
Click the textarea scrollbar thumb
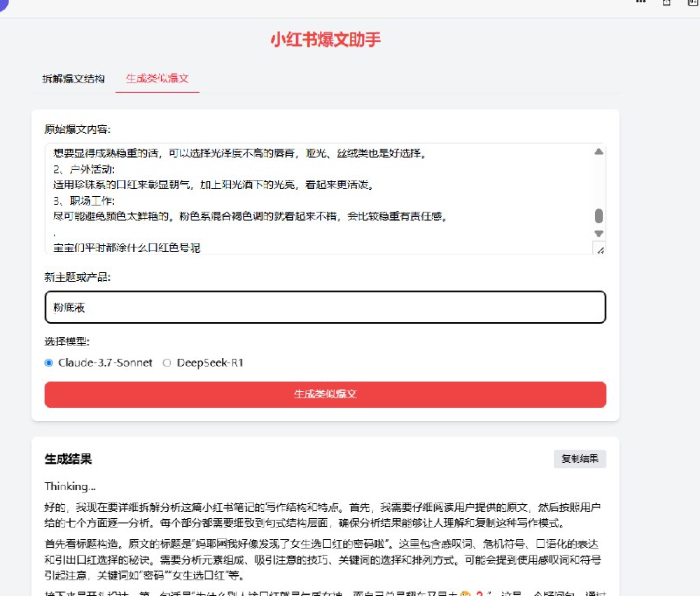(598, 215)
